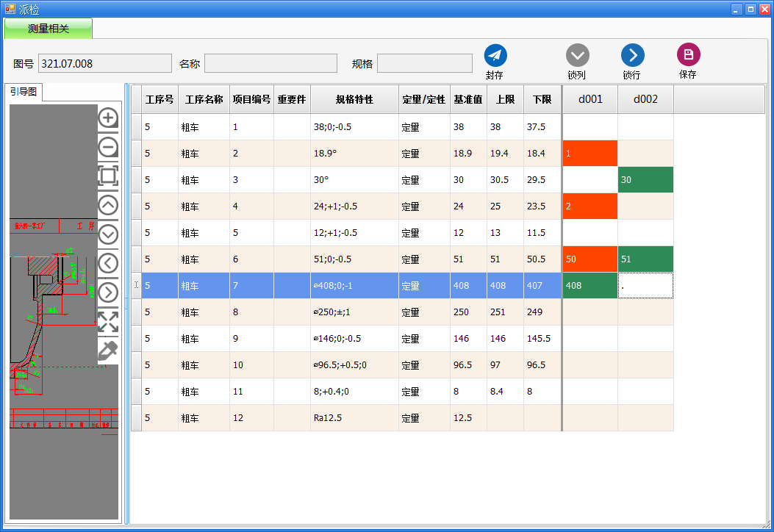774x532 pixels.
Task: Click the 规格 text field
Action: point(424,64)
